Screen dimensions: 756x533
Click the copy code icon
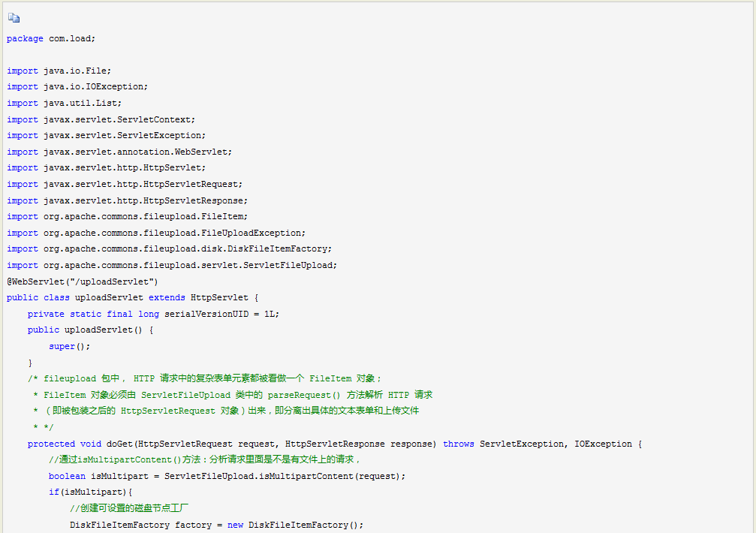(14, 18)
